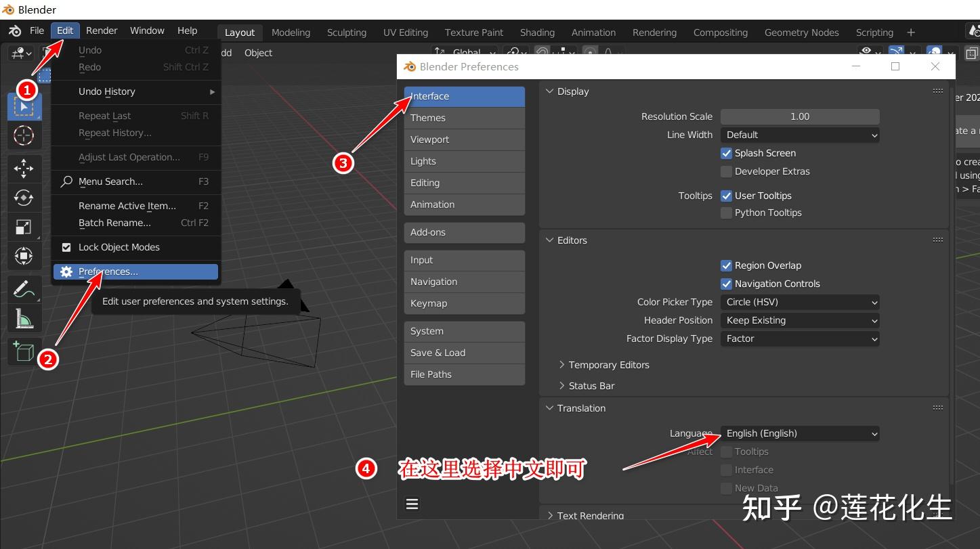
Task: Open the Help menu
Action: [x=188, y=30]
